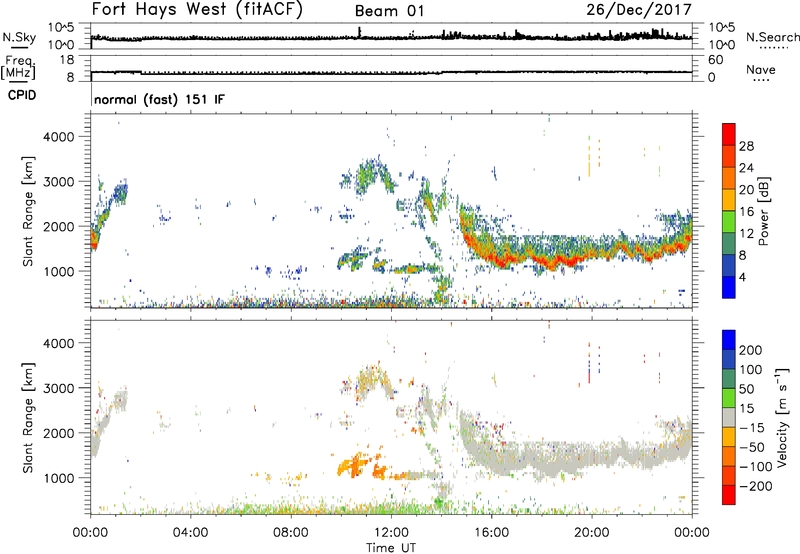Click the 'Nave' legend label
The width and height of the screenshot is (800, 554).
(x=760, y=69)
